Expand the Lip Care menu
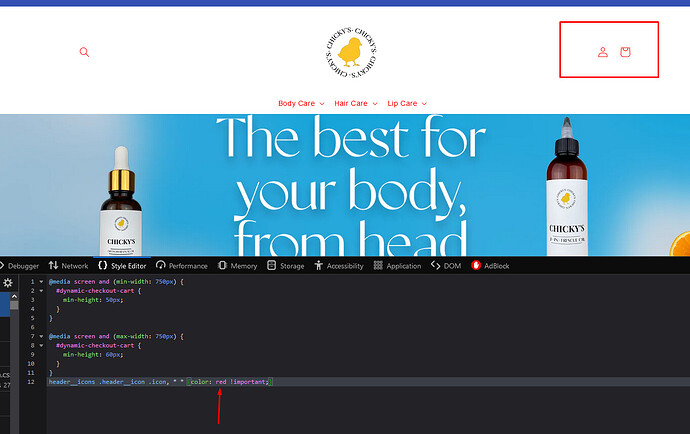690x434 pixels. pyautogui.click(x=407, y=103)
